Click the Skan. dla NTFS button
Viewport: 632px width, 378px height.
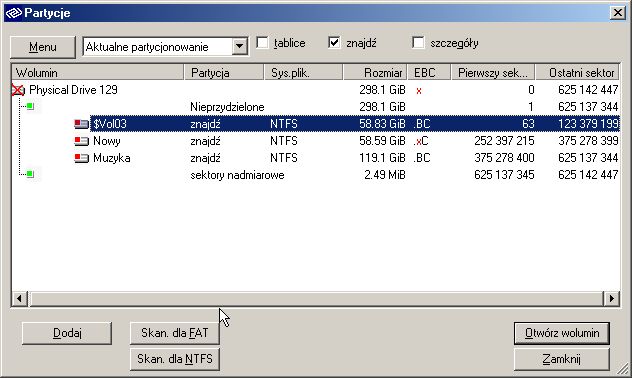click(x=175, y=359)
